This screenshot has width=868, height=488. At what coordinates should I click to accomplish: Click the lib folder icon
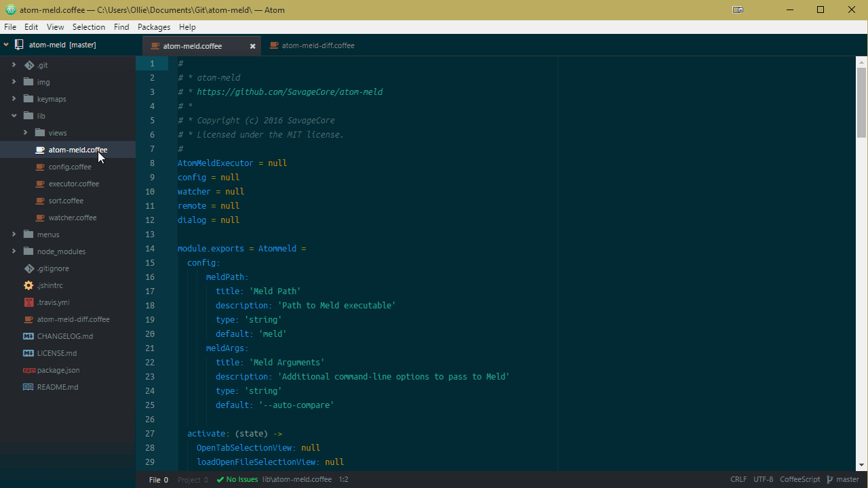click(x=28, y=116)
